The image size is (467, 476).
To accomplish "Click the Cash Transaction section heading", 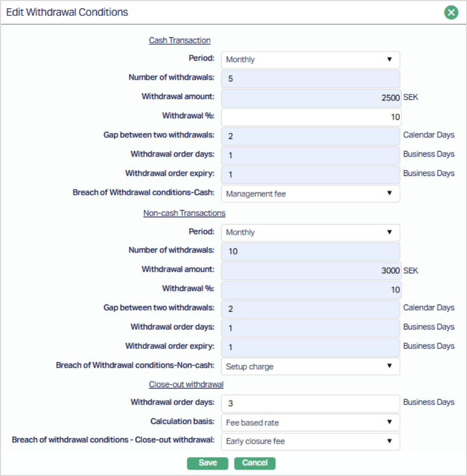I will click(x=179, y=41).
